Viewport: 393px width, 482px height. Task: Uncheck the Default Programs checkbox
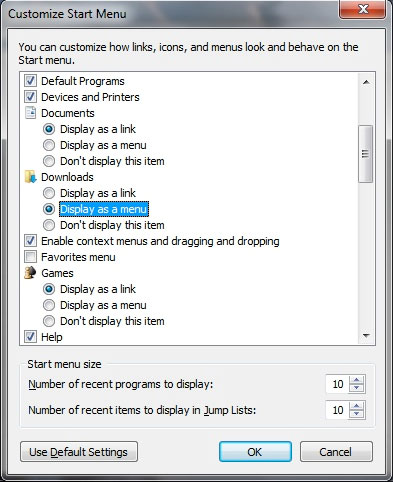point(30,81)
